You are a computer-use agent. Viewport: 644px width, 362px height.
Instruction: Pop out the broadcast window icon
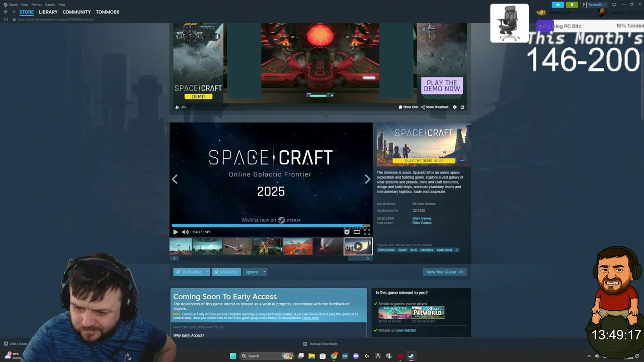462,107
